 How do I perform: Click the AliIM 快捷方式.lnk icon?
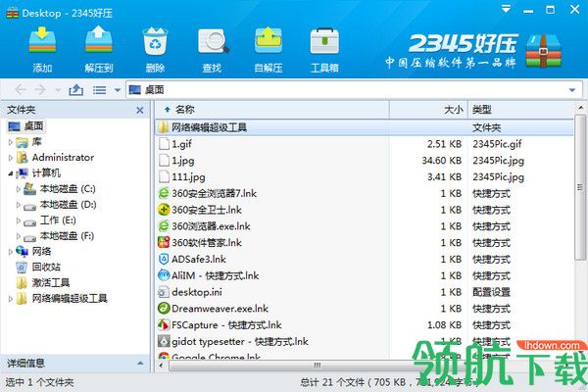pos(164,275)
